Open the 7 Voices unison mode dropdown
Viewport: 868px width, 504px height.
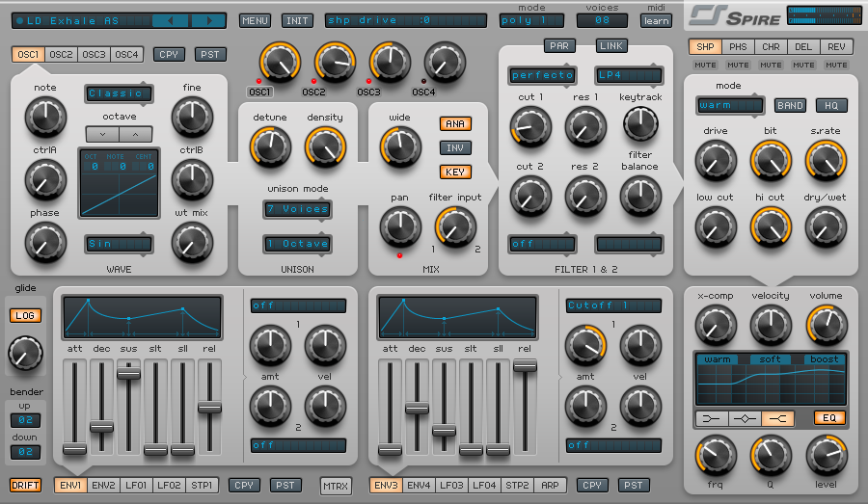coord(297,209)
